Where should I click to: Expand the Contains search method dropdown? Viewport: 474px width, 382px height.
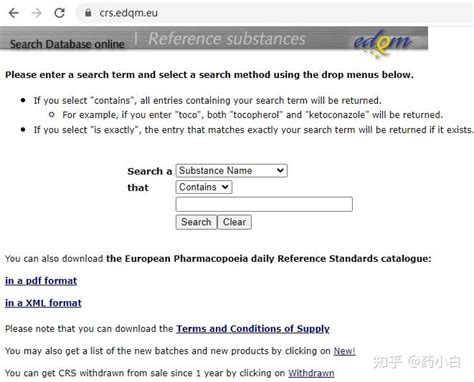tap(204, 187)
